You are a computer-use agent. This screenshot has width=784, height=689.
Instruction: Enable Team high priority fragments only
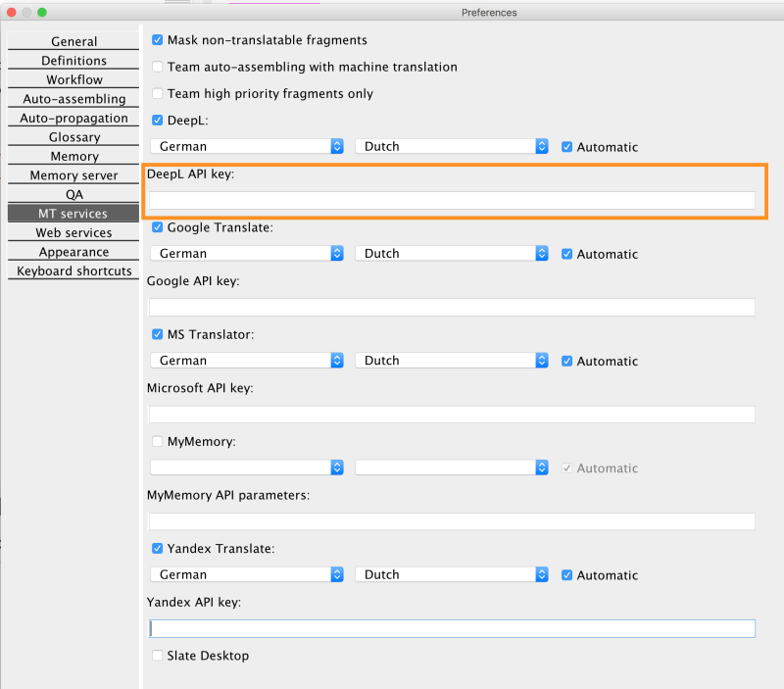click(x=157, y=93)
